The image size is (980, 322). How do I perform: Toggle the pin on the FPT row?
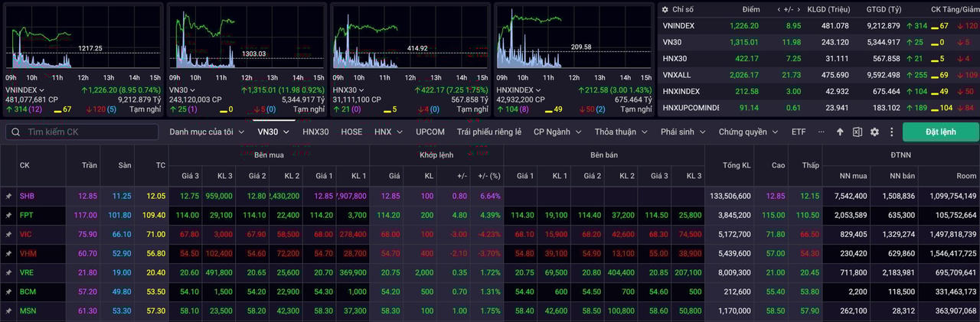[x=8, y=216]
